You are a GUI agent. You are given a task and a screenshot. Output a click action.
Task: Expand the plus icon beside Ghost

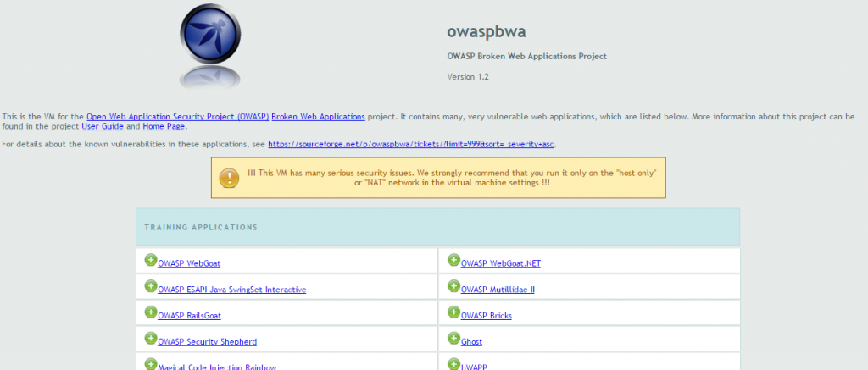click(x=454, y=338)
